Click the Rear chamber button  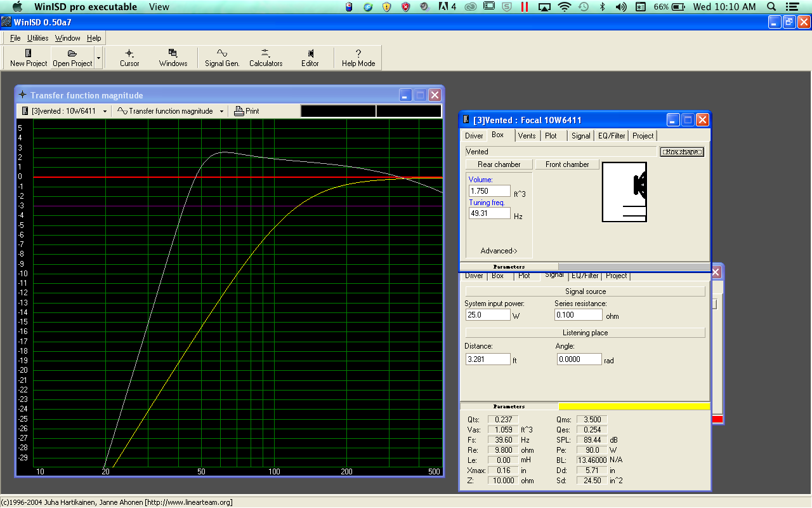click(499, 164)
